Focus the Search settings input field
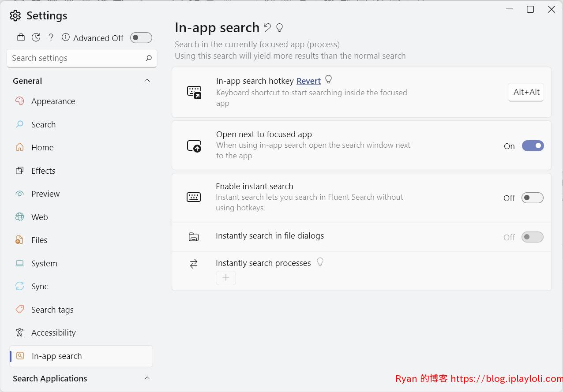The image size is (563, 392). click(x=82, y=58)
